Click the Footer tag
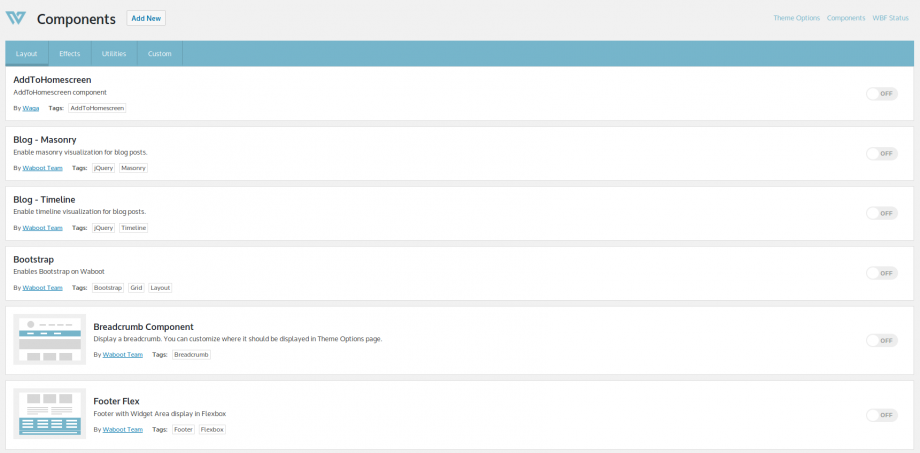This screenshot has width=920, height=453. point(183,430)
